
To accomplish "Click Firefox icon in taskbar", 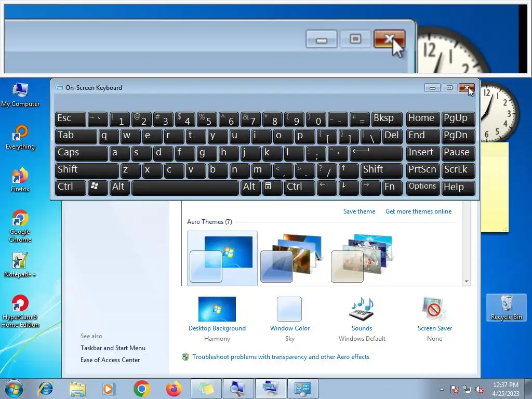I will pos(174,389).
